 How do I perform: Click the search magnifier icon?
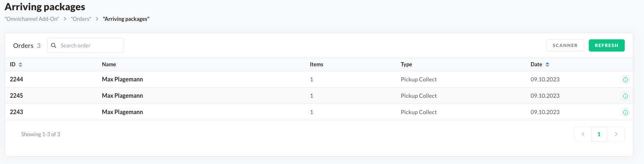point(54,45)
